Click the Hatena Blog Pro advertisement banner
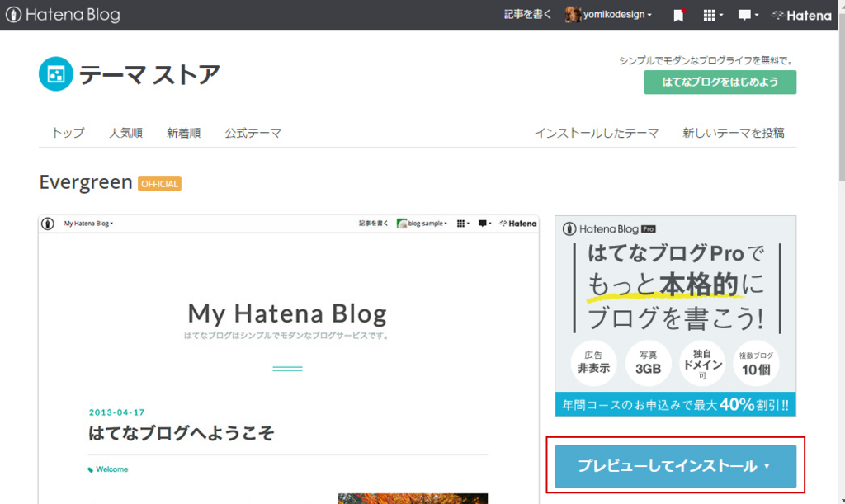845x504 pixels. tap(675, 316)
